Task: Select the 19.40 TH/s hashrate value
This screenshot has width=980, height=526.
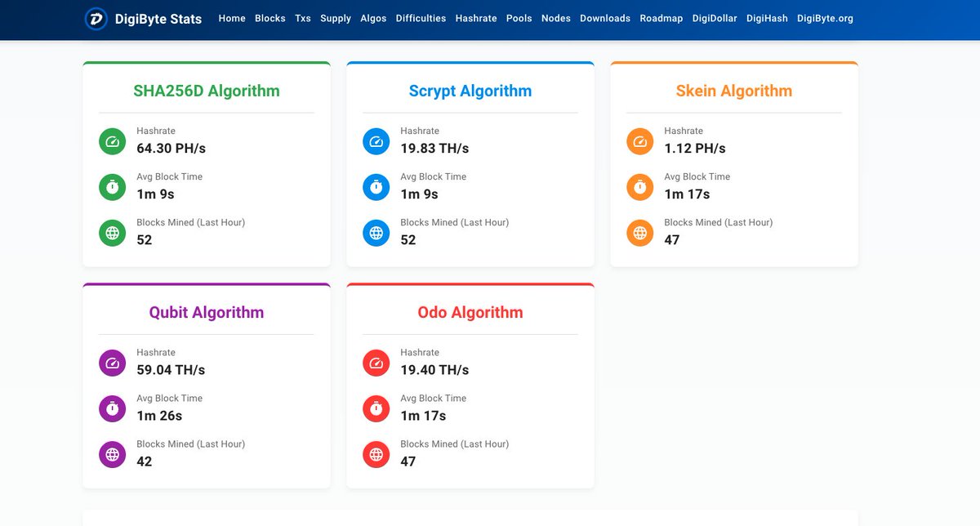Action: tap(434, 370)
